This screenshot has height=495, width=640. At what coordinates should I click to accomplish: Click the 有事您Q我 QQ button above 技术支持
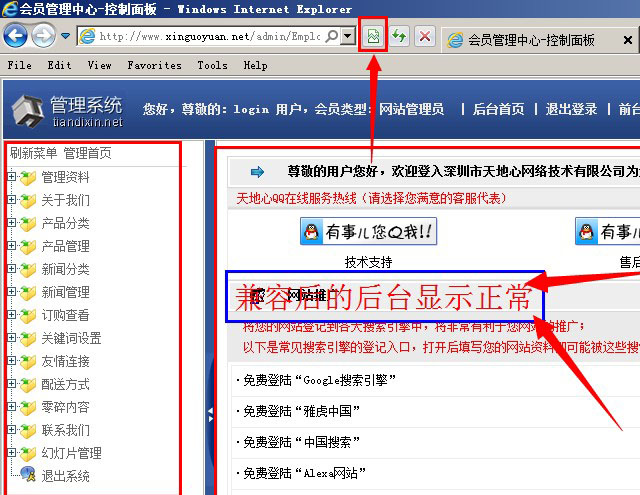368,233
